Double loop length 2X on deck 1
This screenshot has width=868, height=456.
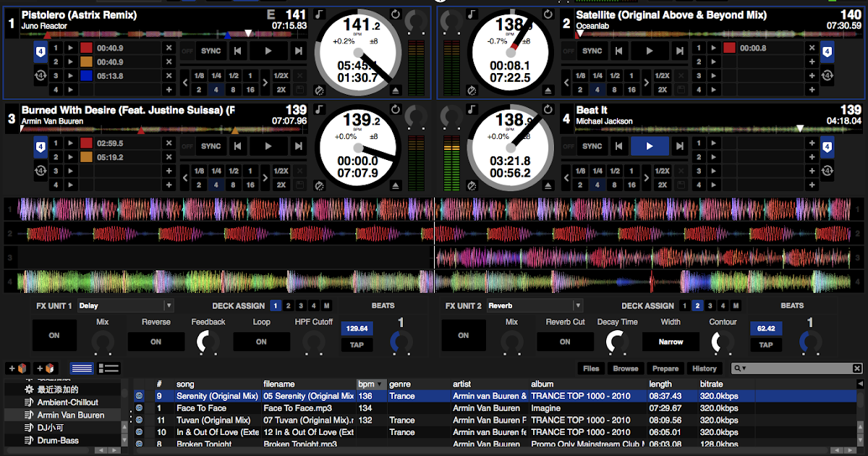click(280, 90)
